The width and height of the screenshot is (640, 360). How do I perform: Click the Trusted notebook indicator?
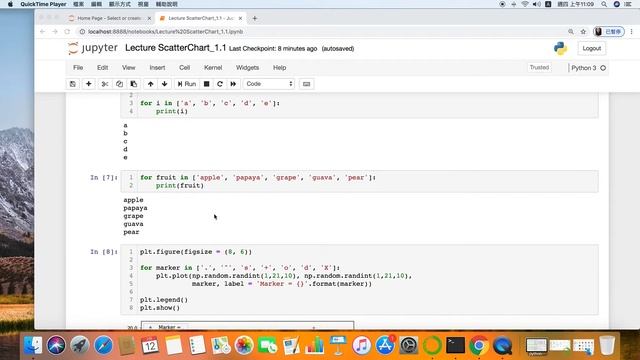pyautogui.click(x=539, y=68)
